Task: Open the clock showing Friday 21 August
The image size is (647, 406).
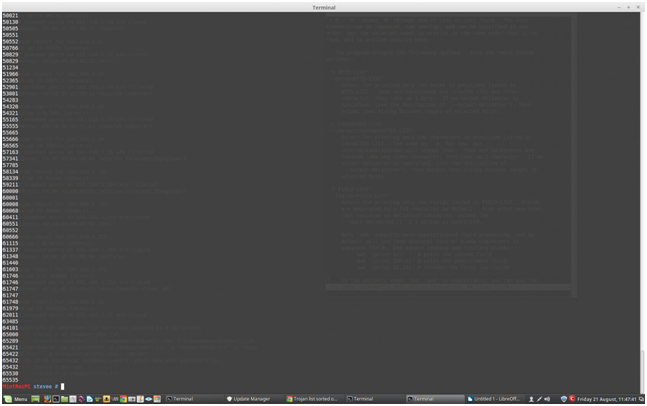Action: click(x=608, y=399)
